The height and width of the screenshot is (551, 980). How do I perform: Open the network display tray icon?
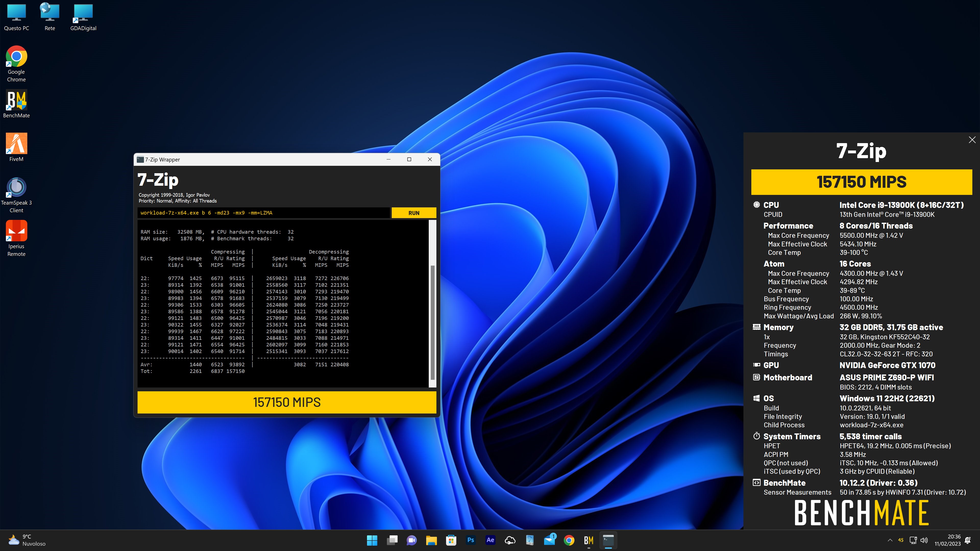click(x=913, y=540)
